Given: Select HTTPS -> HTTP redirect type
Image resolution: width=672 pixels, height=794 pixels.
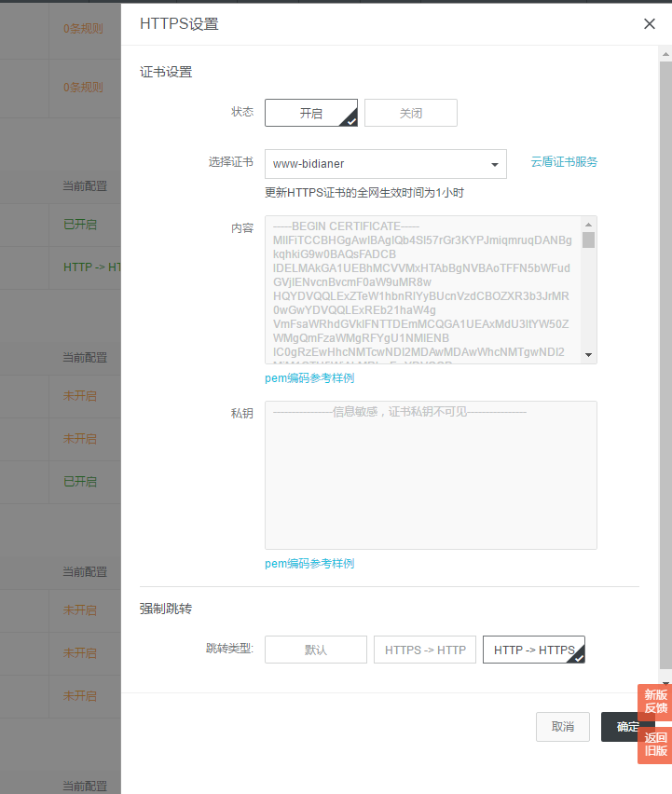Looking at the screenshot, I should tap(425, 650).
